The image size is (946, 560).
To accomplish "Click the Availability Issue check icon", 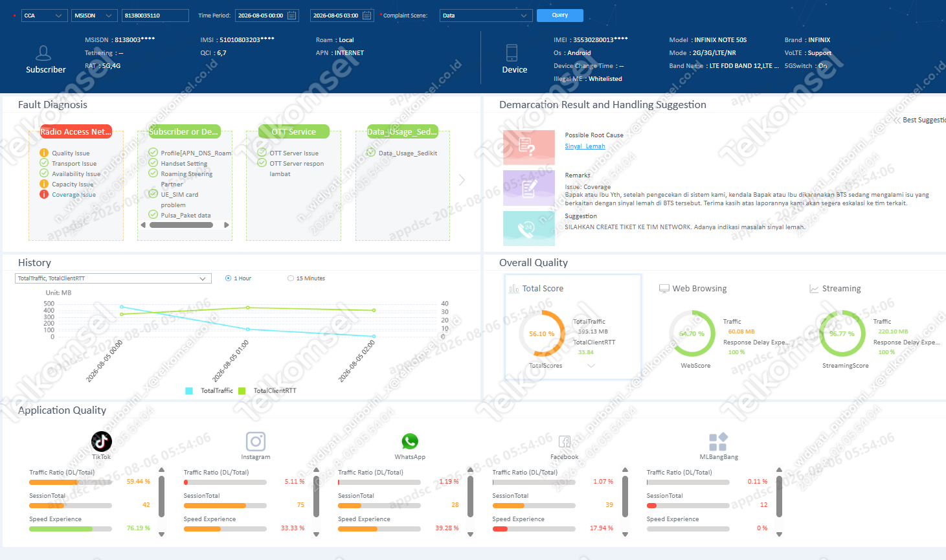I will coord(44,174).
